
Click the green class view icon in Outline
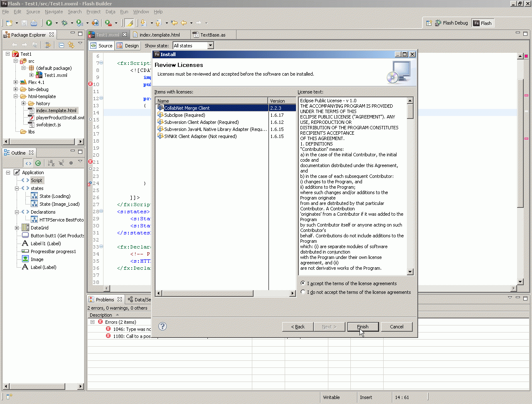tap(38, 163)
